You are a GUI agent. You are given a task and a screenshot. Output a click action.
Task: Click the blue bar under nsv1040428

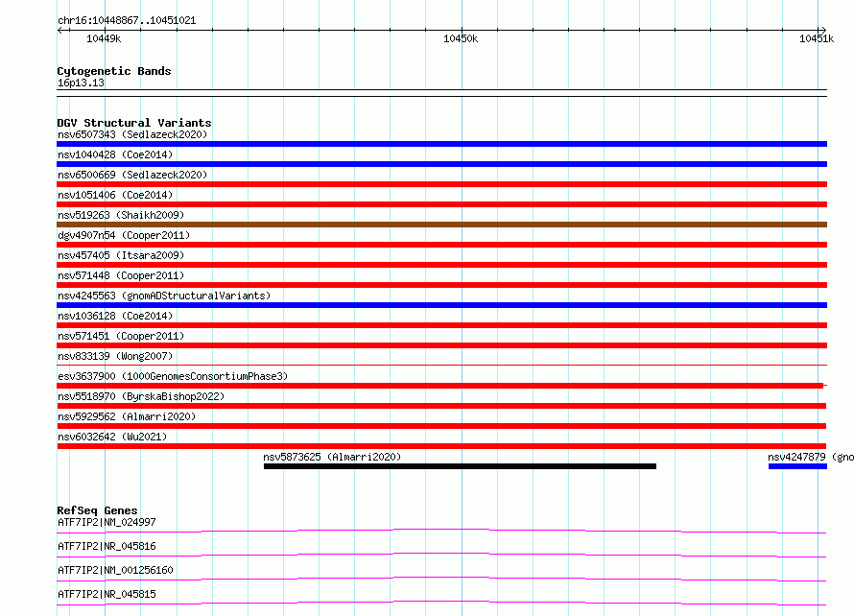pyautogui.click(x=441, y=164)
